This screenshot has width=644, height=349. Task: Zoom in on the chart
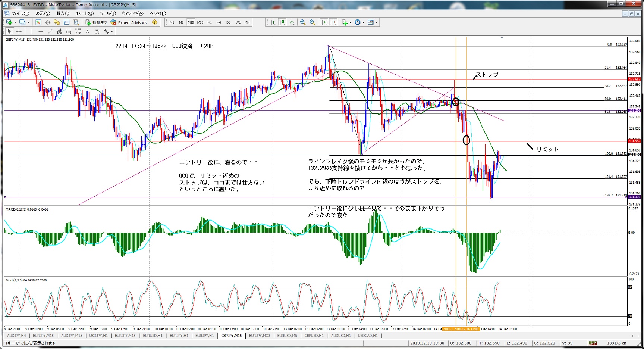tap(303, 22)
